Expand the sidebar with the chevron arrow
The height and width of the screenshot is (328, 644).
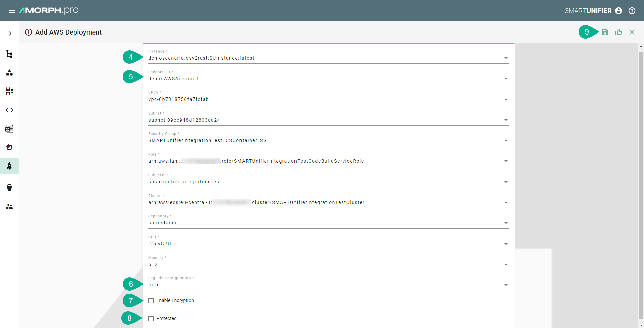[x=10, y=34]
